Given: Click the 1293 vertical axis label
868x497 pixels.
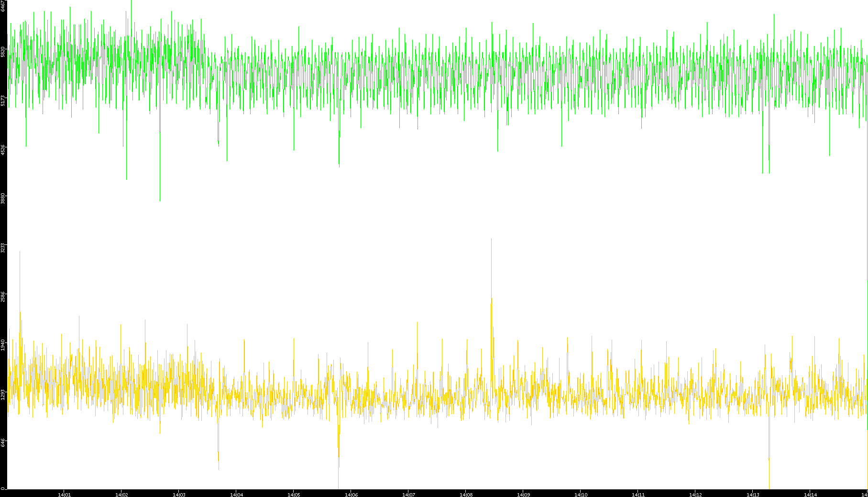Looking at the screenshot, I should point(3,395).
